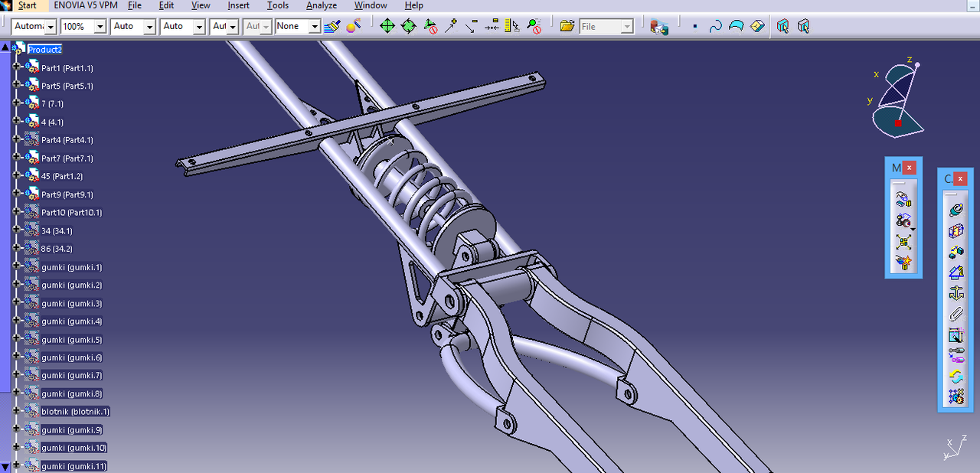Image resolution: width=980 pixels, height=473 pixels.
Task: Click the tree scroll-up arrow
Action: (x=5, y=47)
